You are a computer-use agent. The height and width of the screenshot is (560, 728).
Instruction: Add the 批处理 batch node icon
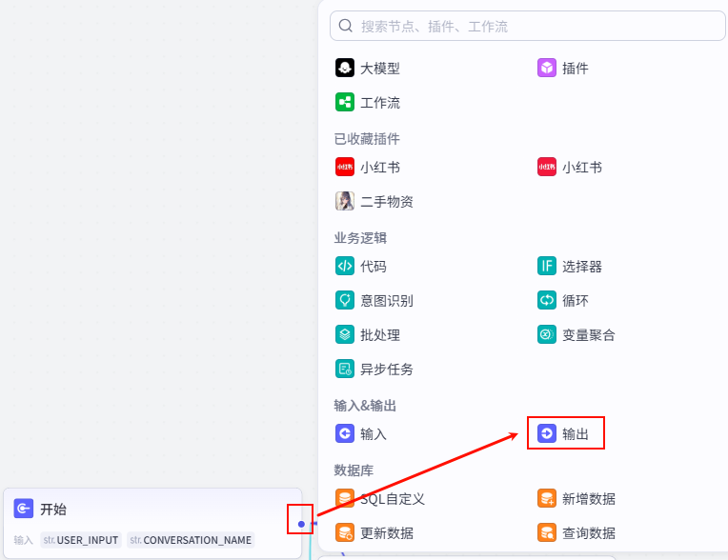345,334
